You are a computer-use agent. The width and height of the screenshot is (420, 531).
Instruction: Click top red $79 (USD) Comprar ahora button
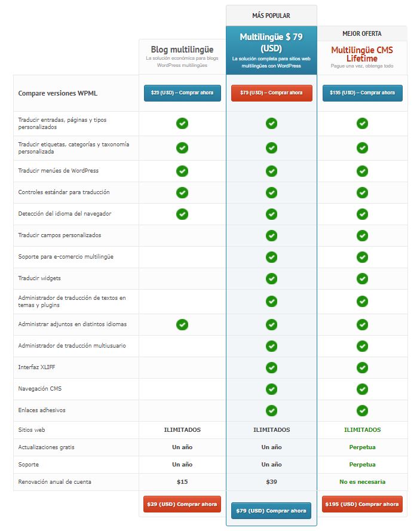[271, 93]
